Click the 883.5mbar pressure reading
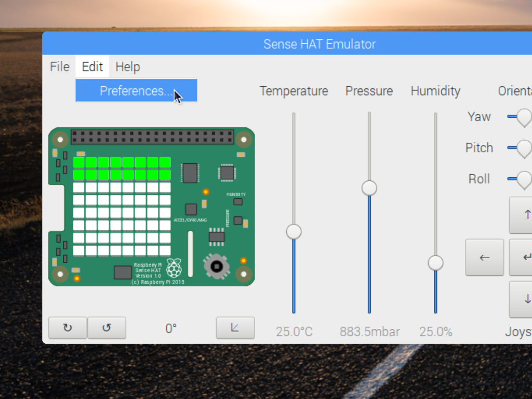The image size is (532, 399). pos(369,331)
